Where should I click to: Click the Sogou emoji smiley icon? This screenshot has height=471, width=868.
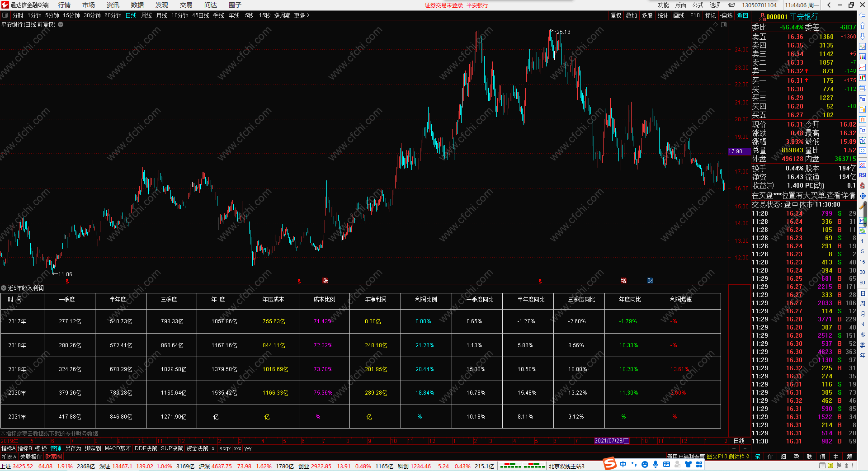(645, 464)
